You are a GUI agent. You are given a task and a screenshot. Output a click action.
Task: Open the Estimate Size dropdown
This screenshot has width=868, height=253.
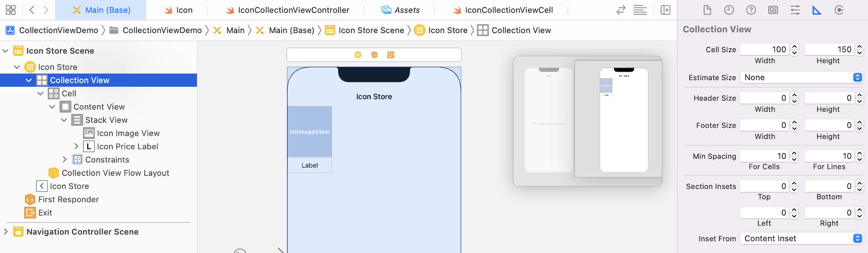pos(801,77)
